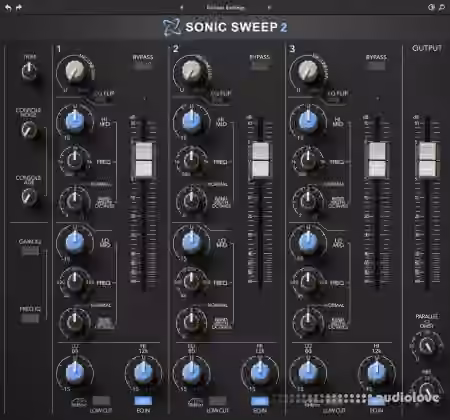Image resolution: width=450 pixels, height=420 pixels.
Task: Click the undo arrow icon
Action: tap(8, 8)
